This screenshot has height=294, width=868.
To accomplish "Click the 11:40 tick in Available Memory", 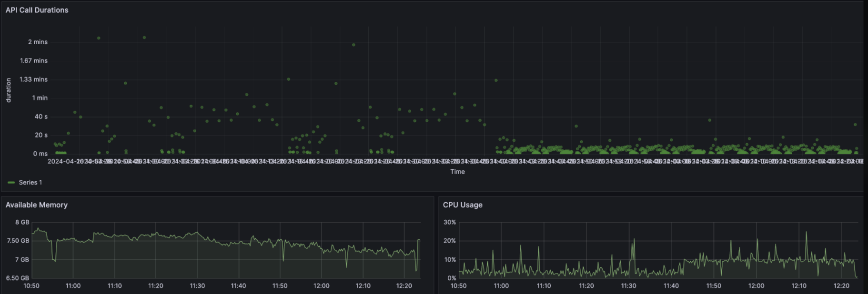I will coord(238,286).
